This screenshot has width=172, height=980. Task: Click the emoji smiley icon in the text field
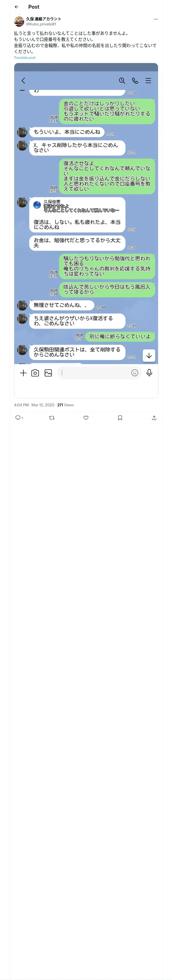pyautogui.click(x=135, y=373)
